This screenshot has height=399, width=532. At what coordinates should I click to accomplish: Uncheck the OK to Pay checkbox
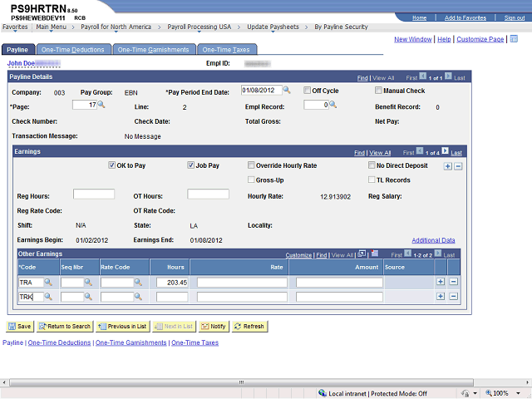[x=112, y=165]
